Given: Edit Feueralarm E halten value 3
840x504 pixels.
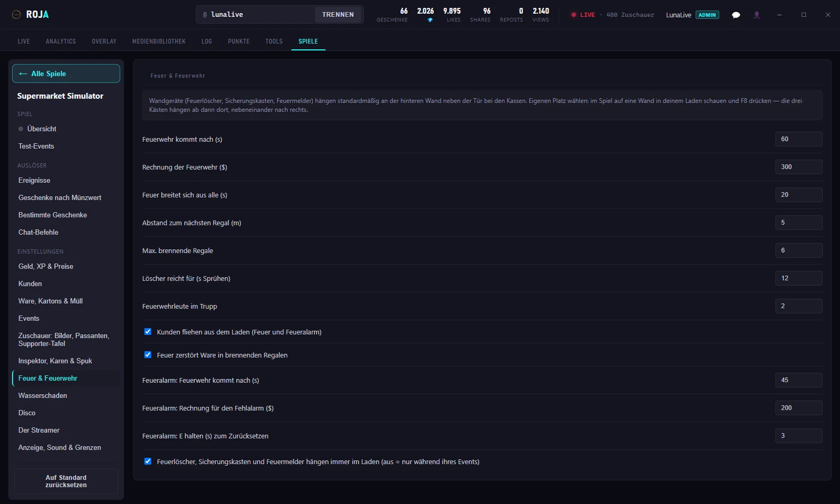Looking at the screenshot, I should (x=799, y=436).
